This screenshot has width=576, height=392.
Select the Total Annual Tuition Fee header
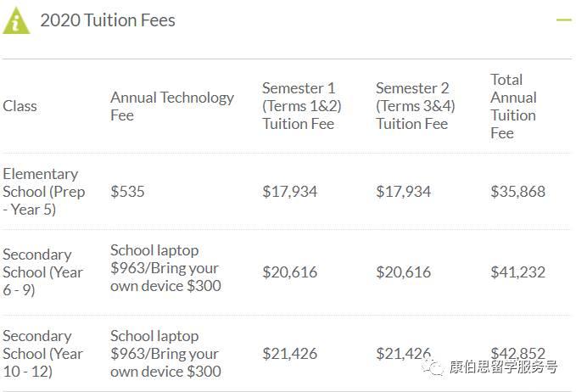click(x=513, y=106)
